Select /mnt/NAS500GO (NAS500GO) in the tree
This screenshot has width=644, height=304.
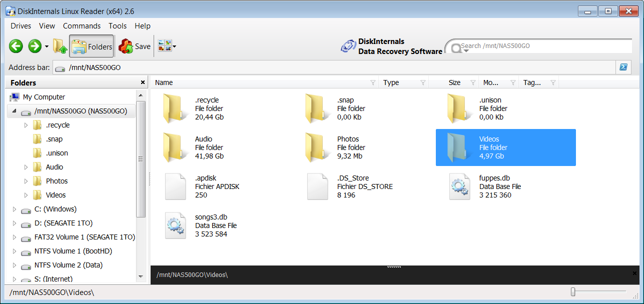point(81,111)
